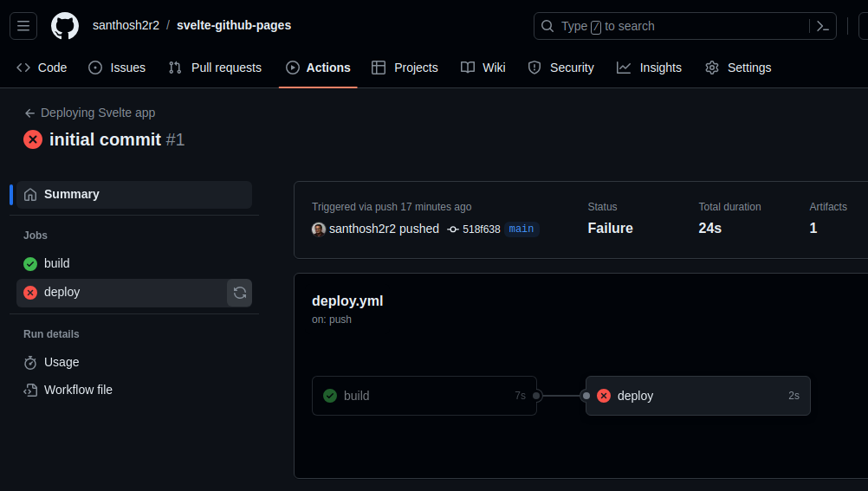The height and width of the screenshot is (491, 868).
Task: Click the Workflow file icon
Action: [30, 391]
